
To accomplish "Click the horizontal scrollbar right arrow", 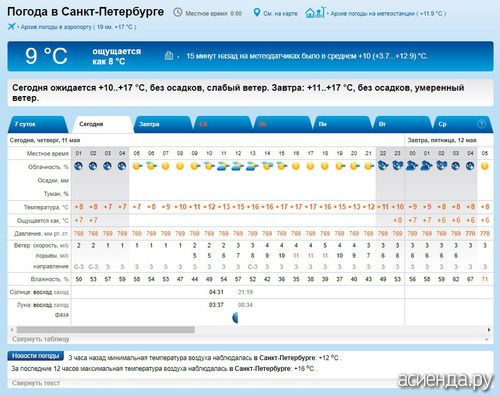I will click(x=489, y=330).
